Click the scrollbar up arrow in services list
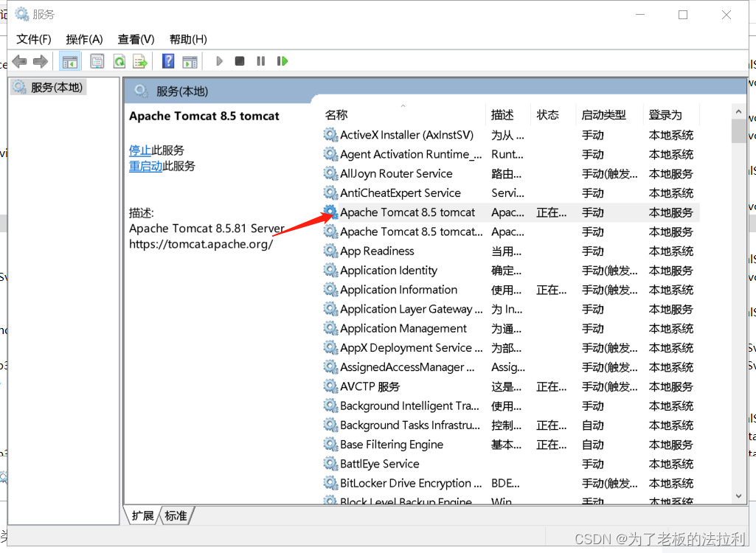The height and width of the screenshot is (553, 756). [x=738, y=111]
